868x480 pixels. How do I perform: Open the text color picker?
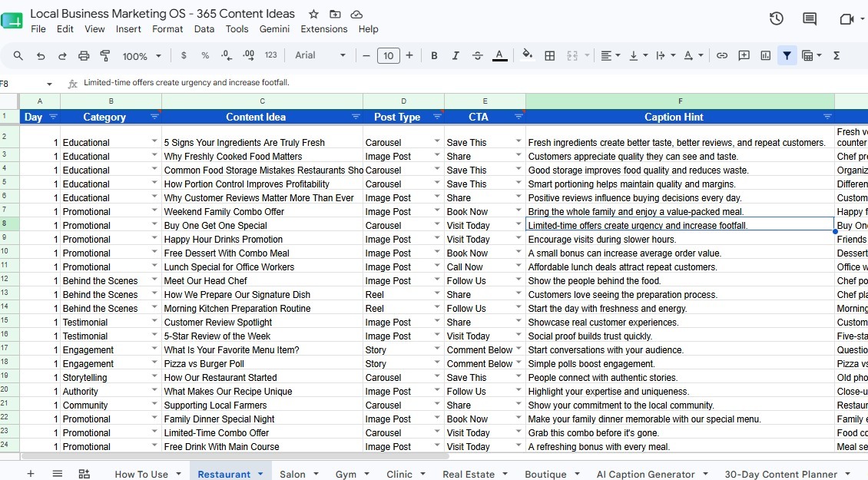(500, 55)
